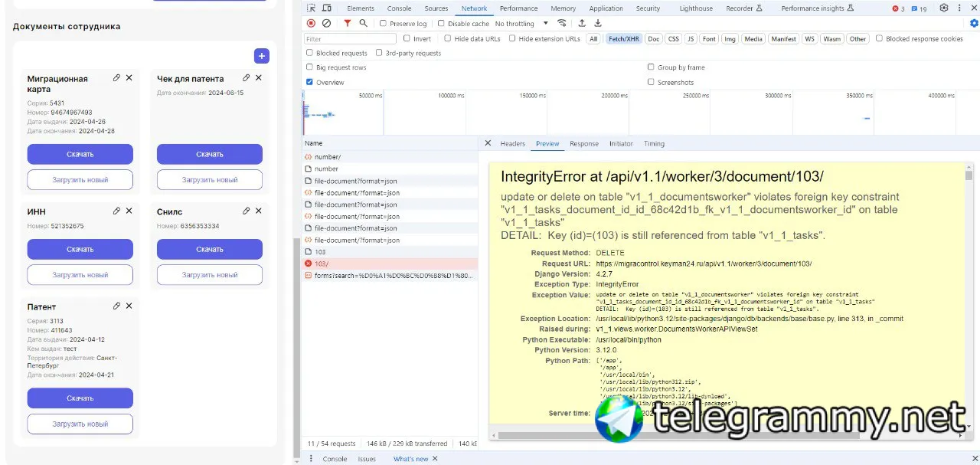This screenshot has width=980, height=465.
Task: Close the request details pane
Action: (488, 143)
